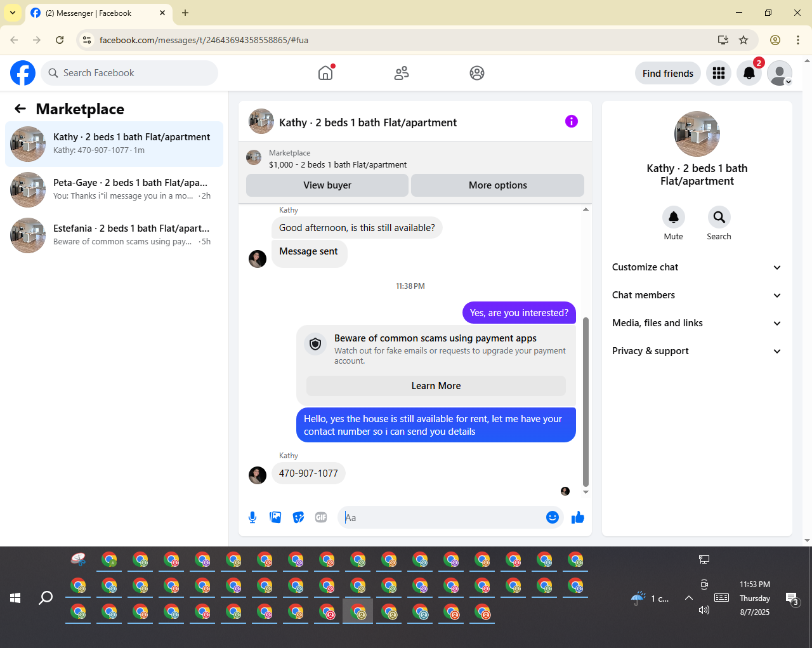The image size is (812, 648).
Task: Open the notifications bell
Action: click(x=749, y=73)
